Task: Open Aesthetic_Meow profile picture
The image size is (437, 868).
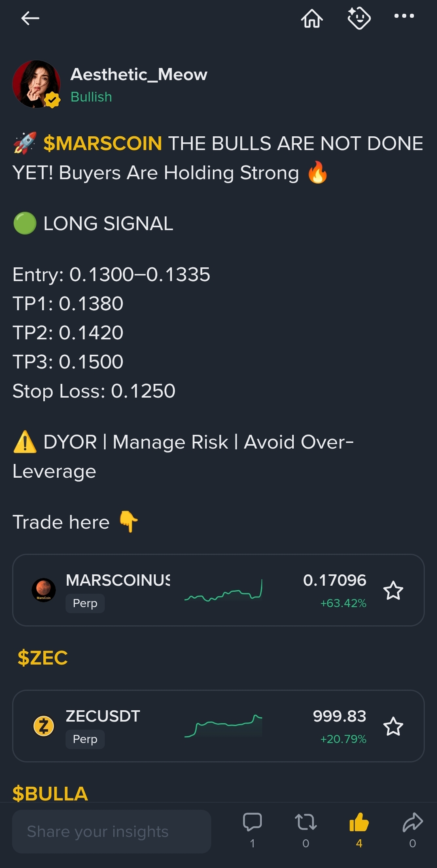Action: tap(36, 84)
